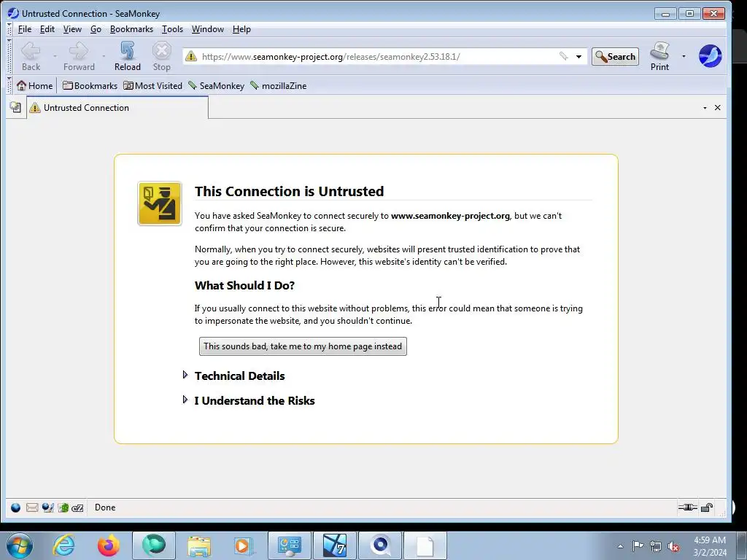The image size is (747, 560).
Task: Click the SeaMonkey throbber logo
Action: pos(710,56)
